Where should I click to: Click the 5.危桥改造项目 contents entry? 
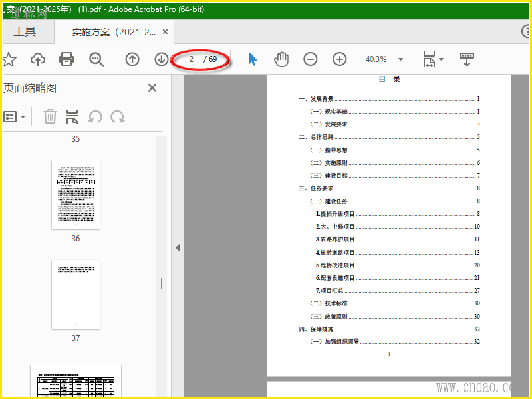[x=398, y=265]
